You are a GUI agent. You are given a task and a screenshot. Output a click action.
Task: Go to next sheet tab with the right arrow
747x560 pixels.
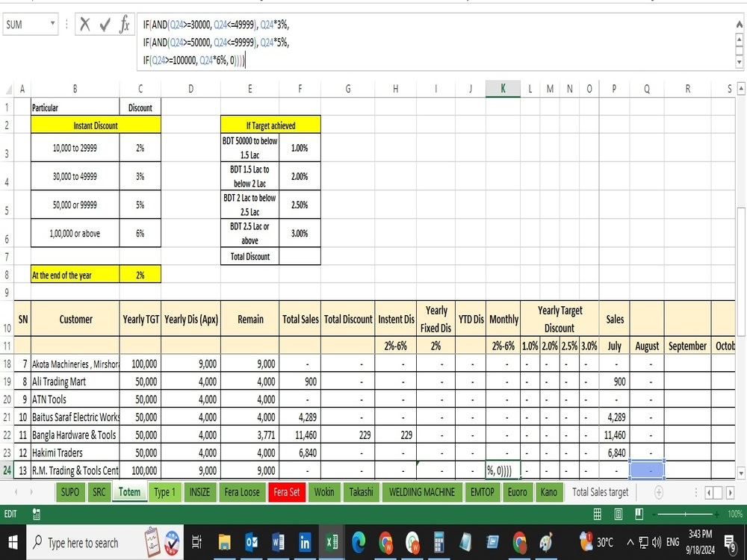pyautogui.click(x=32, y=492)
